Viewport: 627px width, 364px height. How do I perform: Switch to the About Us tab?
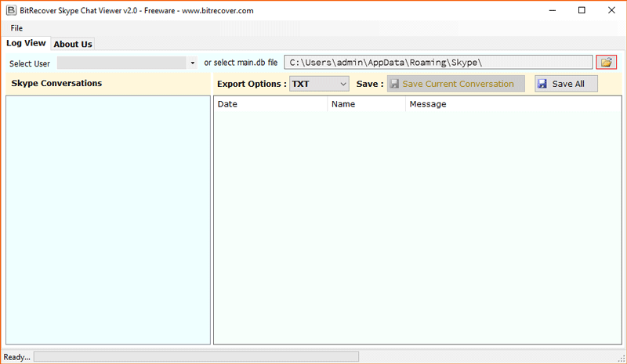pos(73,44)
